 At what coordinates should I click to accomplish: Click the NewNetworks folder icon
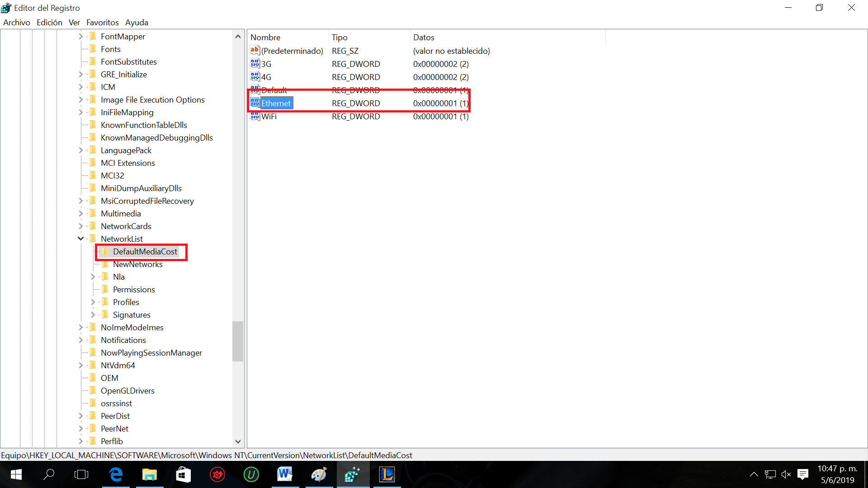click(x=105, y=264)
